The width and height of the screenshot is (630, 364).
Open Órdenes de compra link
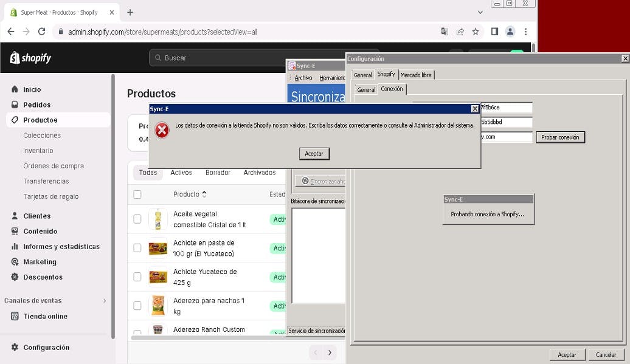click(54, 166)
